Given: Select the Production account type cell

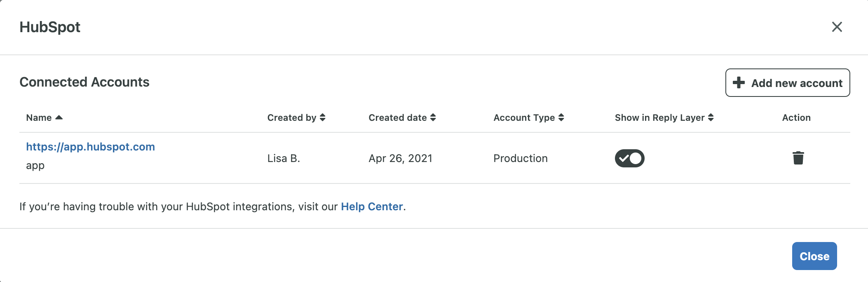Looking at the screenshot, I should (x=520, y=158).
